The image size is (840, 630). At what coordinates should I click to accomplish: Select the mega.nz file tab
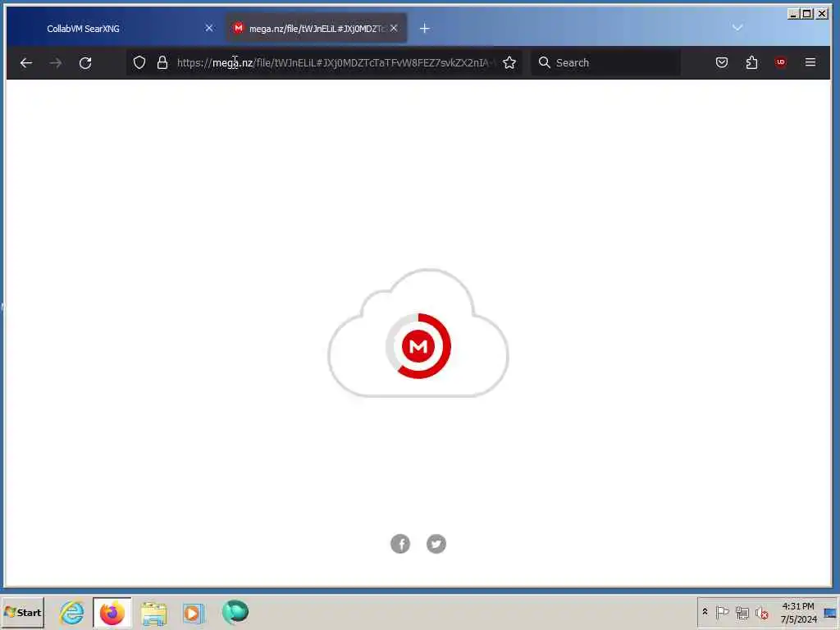316,29
